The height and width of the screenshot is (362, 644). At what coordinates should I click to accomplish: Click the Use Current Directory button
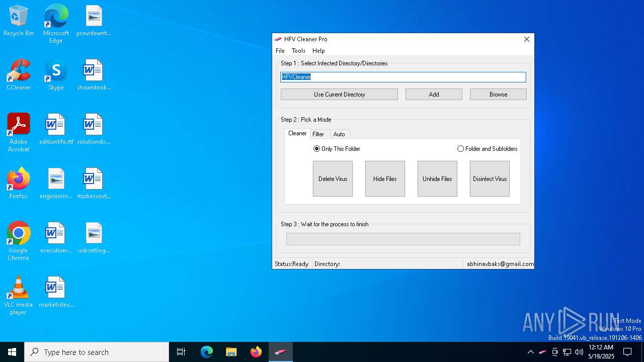pos(339,95)
